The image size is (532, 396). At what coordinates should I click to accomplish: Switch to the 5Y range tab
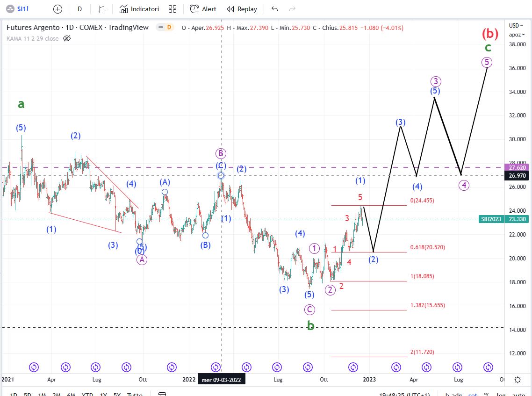click(117, 394)
